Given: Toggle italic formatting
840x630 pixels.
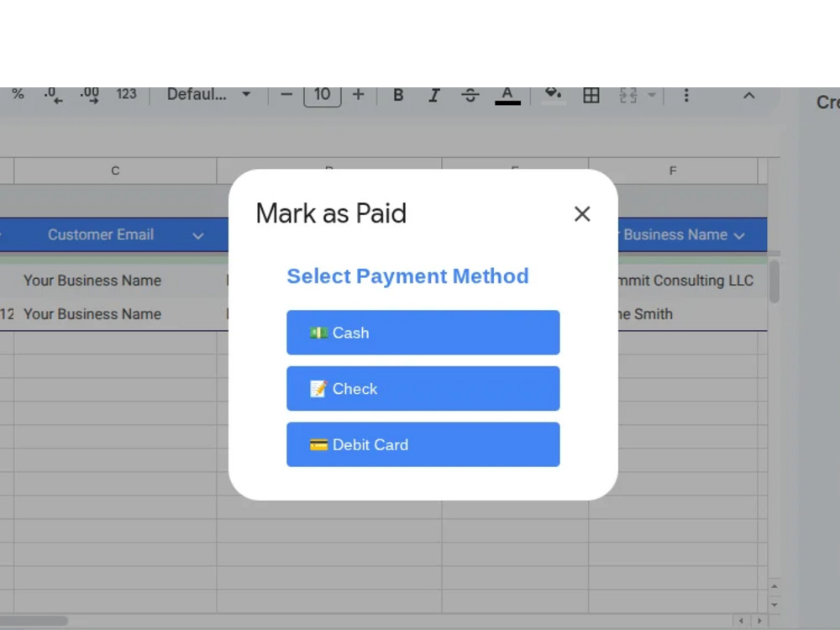Looking at the screenshot, I should pos(434,95).
